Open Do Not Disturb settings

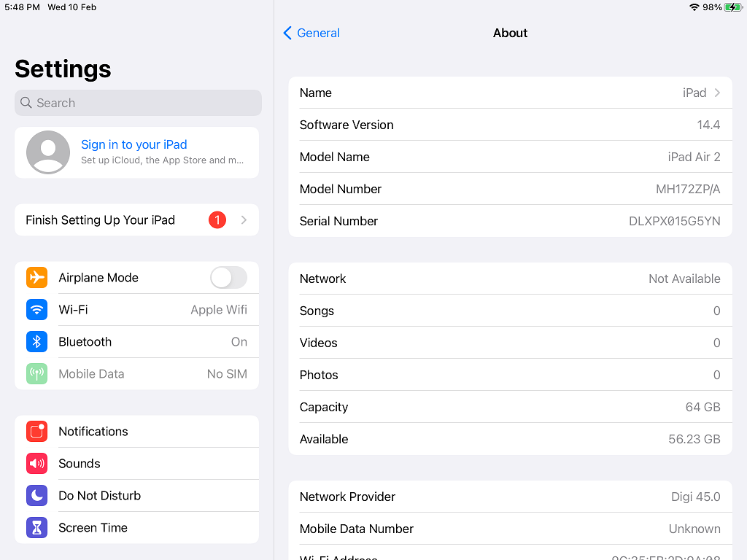[136, 496]
